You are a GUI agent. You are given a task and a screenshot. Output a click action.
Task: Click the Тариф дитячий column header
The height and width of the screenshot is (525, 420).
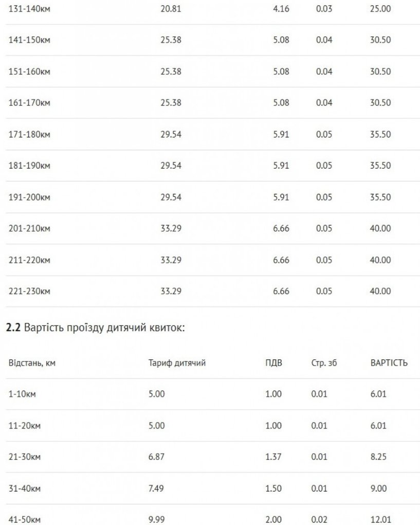[177, 363]
